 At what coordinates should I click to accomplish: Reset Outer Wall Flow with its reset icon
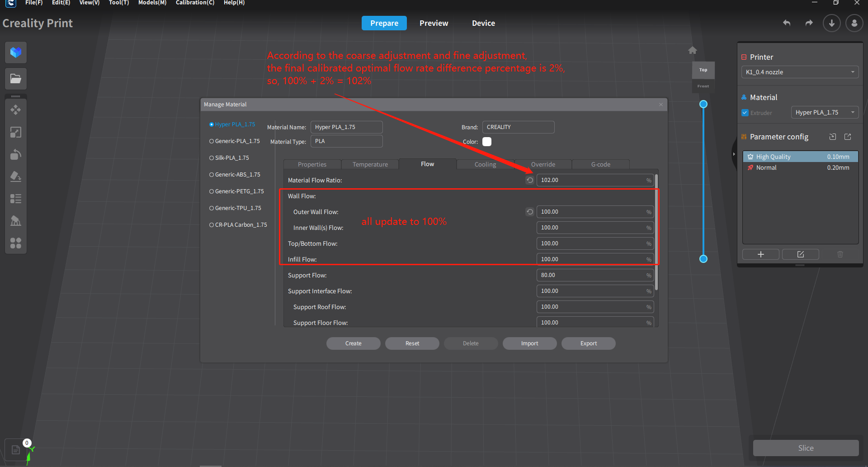(530, 212)
